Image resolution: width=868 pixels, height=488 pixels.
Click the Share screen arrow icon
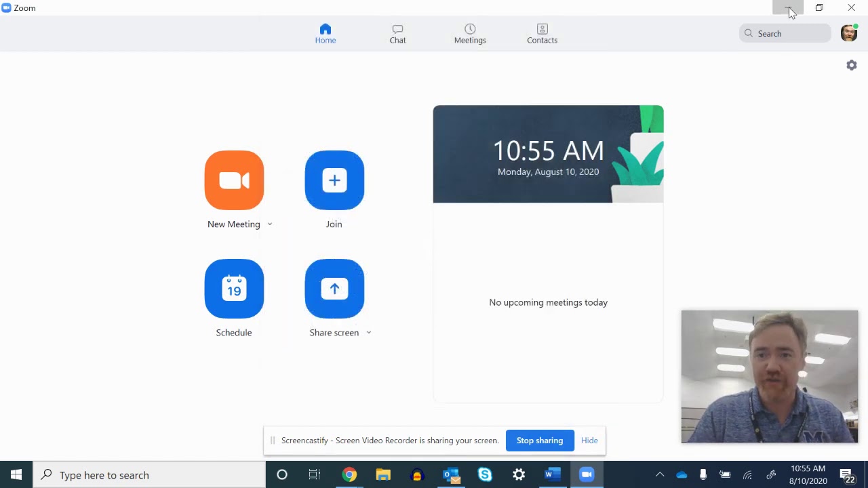tap(334, 289)
